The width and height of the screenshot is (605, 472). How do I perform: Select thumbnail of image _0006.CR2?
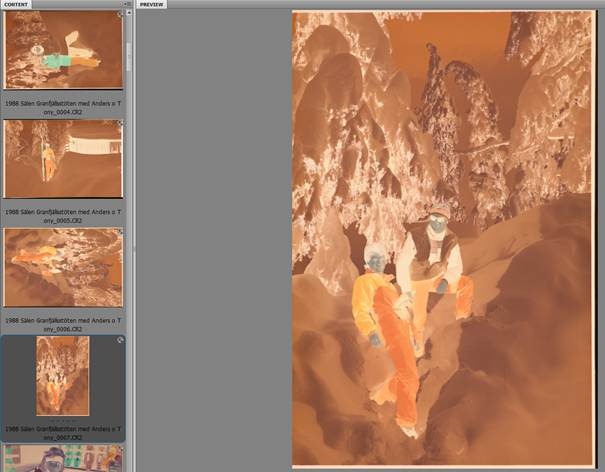click(x=63, y=267)
